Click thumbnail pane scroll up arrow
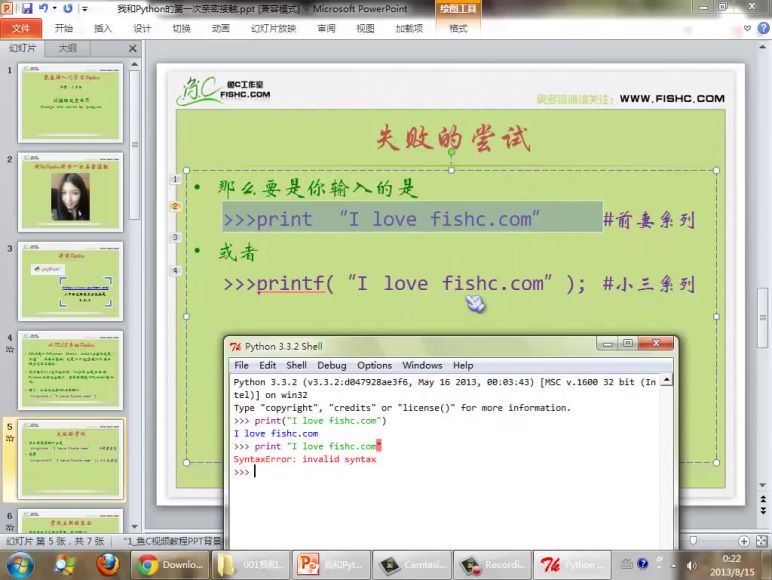Image resolution: width=772 pixels, height=580 pixels. coord(134,64)
